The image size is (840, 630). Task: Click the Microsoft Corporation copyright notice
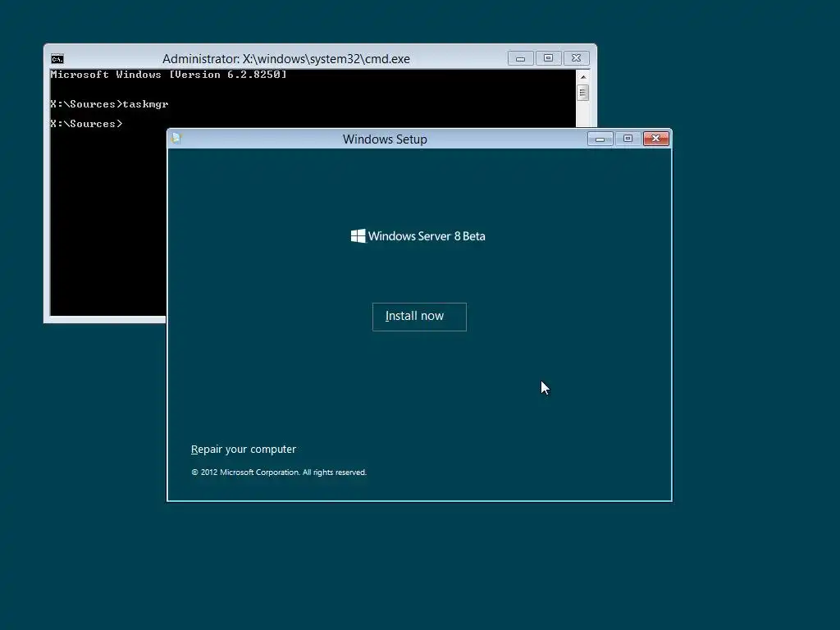[x=279, y=472]
